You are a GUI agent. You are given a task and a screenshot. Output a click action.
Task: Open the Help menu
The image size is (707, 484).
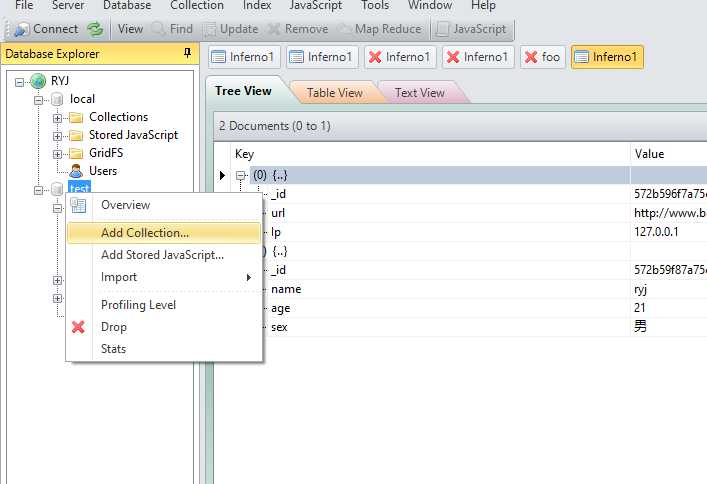(483, 5)
